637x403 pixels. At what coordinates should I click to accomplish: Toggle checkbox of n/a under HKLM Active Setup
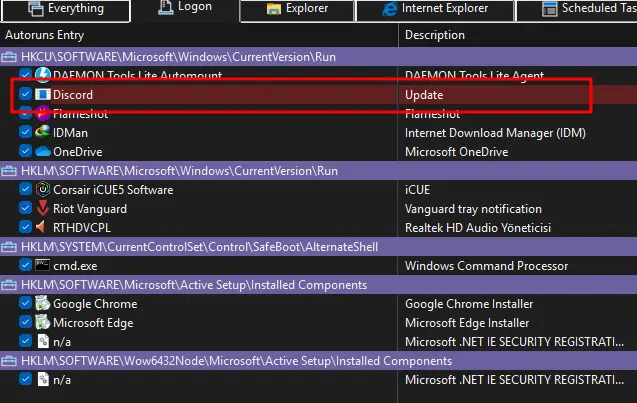pos(25,341)
